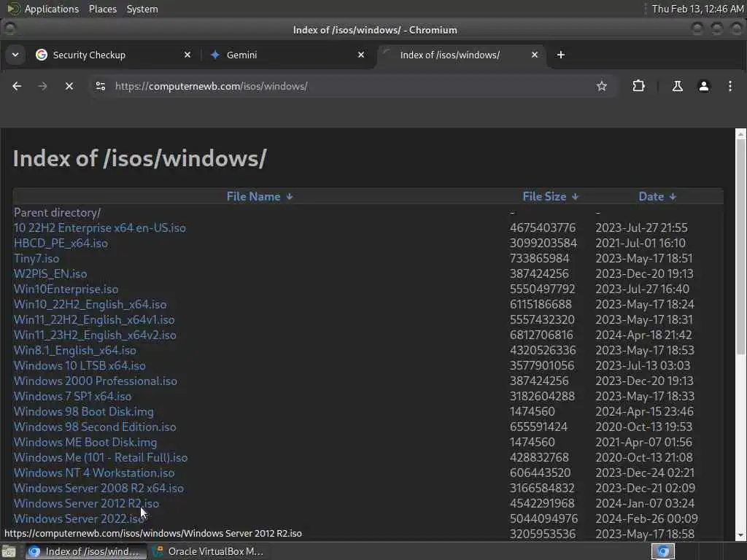Open the Windows ME Boot Disk.img link
This screenshot has width=747, height=560.
tap(85, 442)
